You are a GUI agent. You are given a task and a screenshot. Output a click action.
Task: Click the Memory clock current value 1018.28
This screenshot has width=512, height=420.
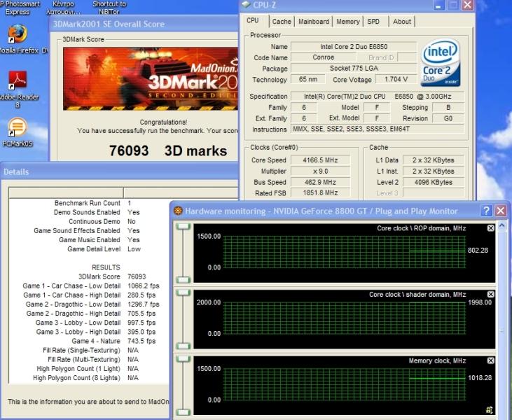480,377
